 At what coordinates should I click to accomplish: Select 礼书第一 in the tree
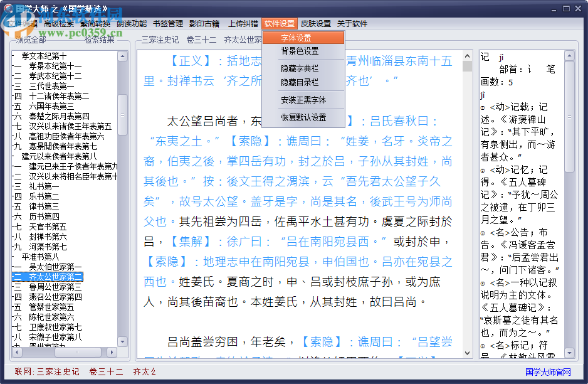[44, 186]
